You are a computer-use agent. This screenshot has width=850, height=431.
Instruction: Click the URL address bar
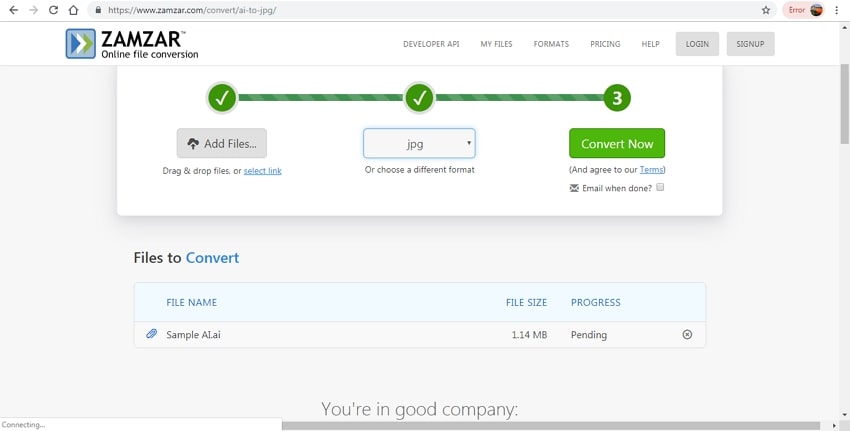[x=420, y=10]
